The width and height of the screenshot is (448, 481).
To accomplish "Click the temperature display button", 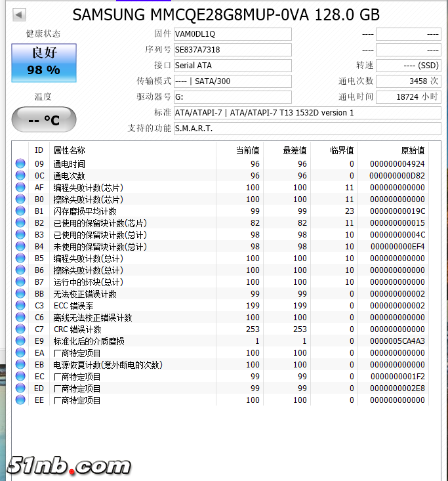I will tap(44, 120).
